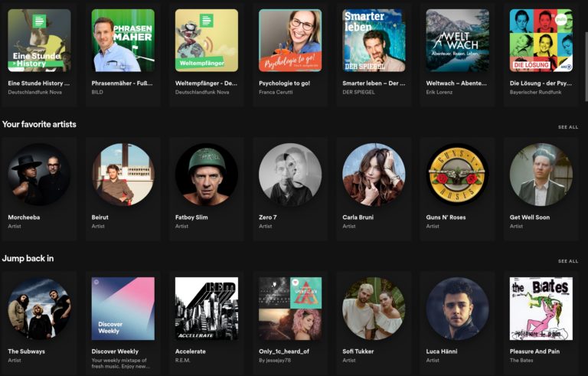Click the 'By jessejay78' text
This screenshot has width=588, height=376.
275,360
